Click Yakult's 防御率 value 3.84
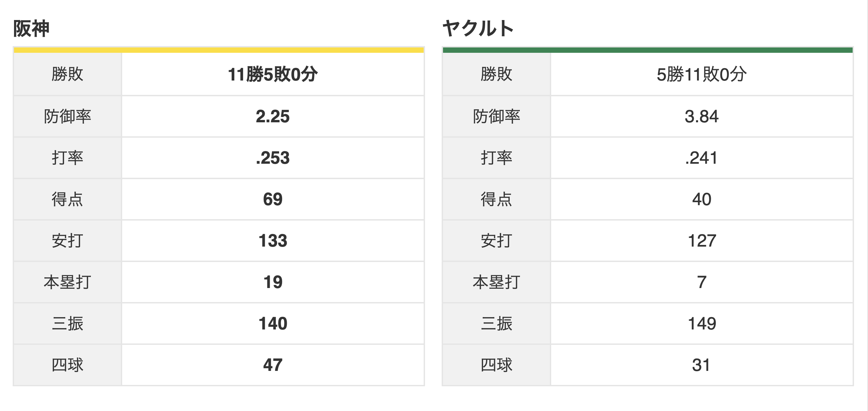This screenshot has width=868, height=411. coord(701,117)
